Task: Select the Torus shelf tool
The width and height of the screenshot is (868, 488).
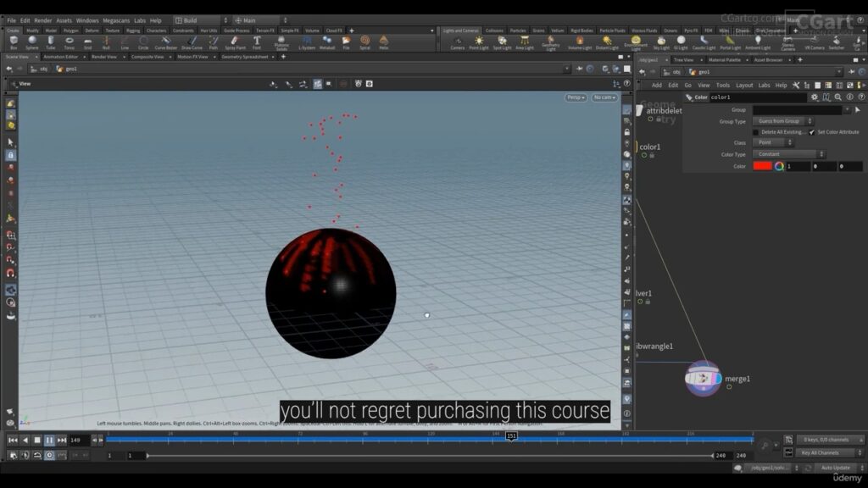Action: click(70, 42)
